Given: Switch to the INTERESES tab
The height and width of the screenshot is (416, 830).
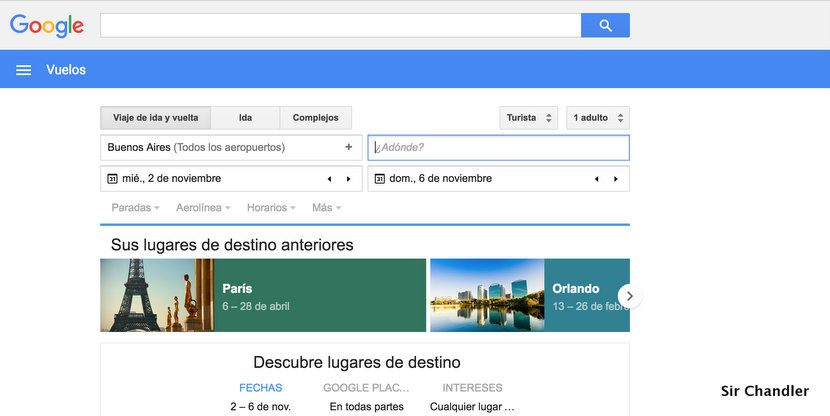Looking at the screenshot, I should click(472, 388).
